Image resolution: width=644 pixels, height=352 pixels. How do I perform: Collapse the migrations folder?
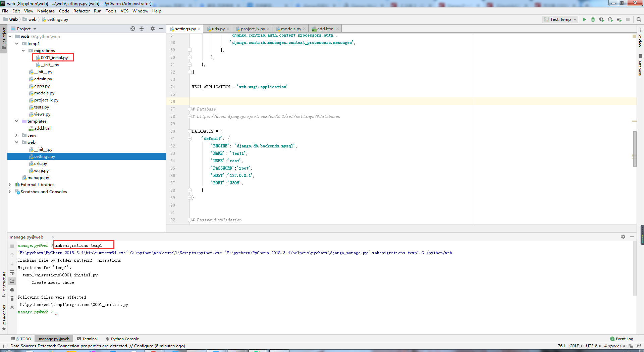click(x=23, y=50)
